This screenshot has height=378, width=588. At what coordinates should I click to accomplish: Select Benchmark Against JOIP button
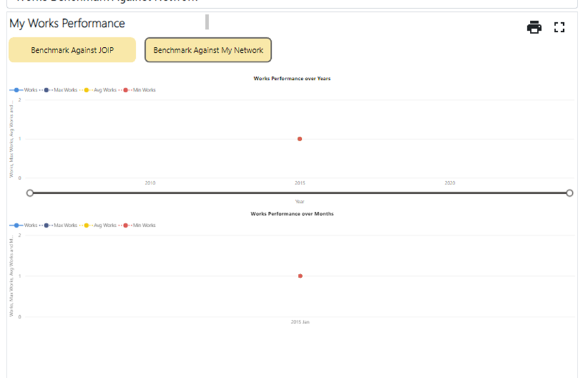[x=72, y=50]
